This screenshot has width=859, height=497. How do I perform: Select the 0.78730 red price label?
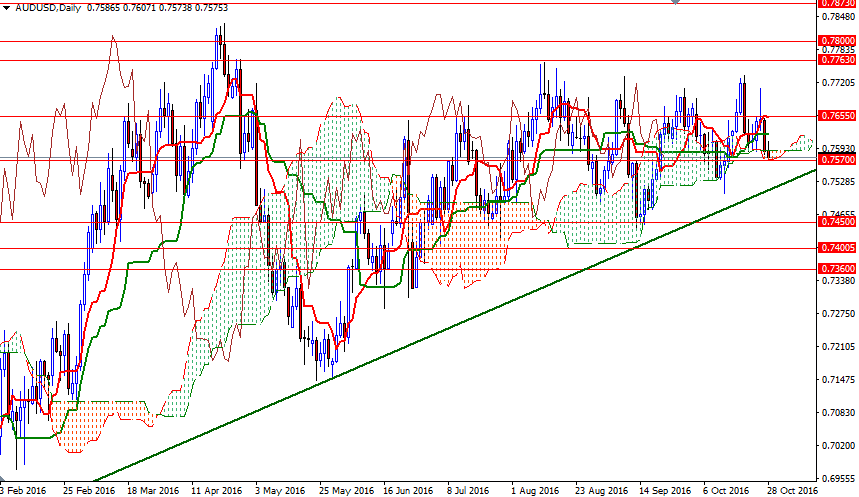[837, 3]
